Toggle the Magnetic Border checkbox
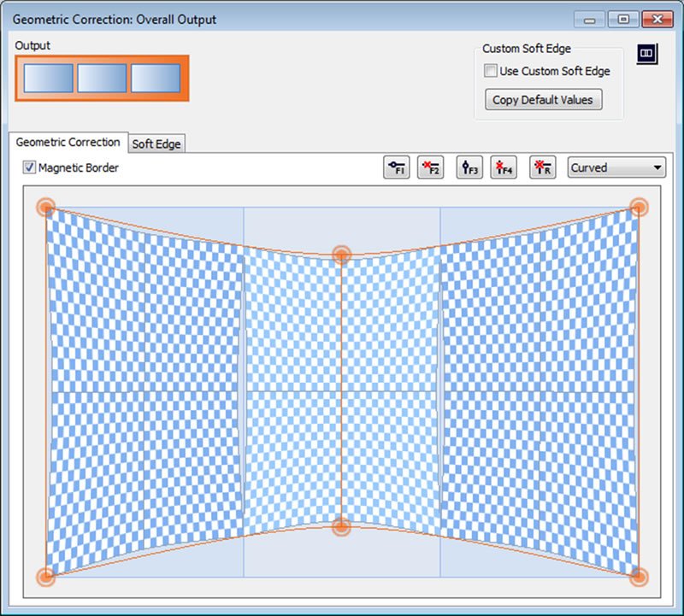684x616 pixels. pos(29,167)
